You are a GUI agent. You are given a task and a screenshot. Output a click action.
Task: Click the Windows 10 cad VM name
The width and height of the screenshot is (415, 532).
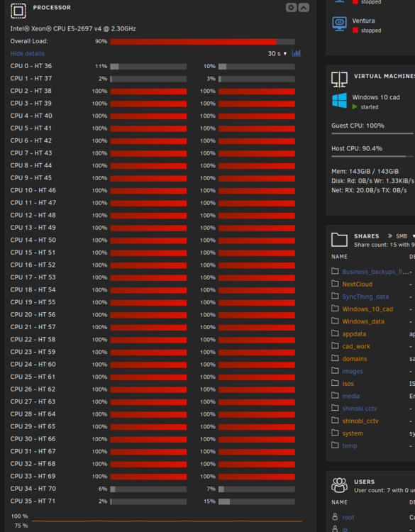tap(376, 97)
